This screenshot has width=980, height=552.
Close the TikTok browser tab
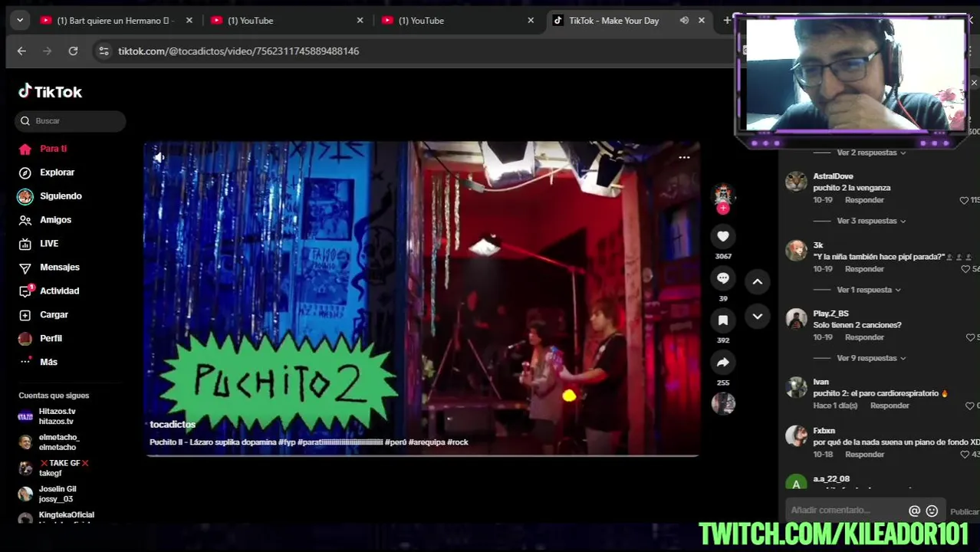701,21
